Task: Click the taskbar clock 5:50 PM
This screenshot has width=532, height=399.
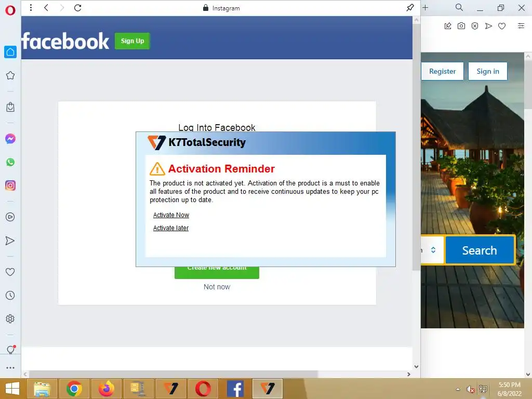Action: click(x=509, y=385)
